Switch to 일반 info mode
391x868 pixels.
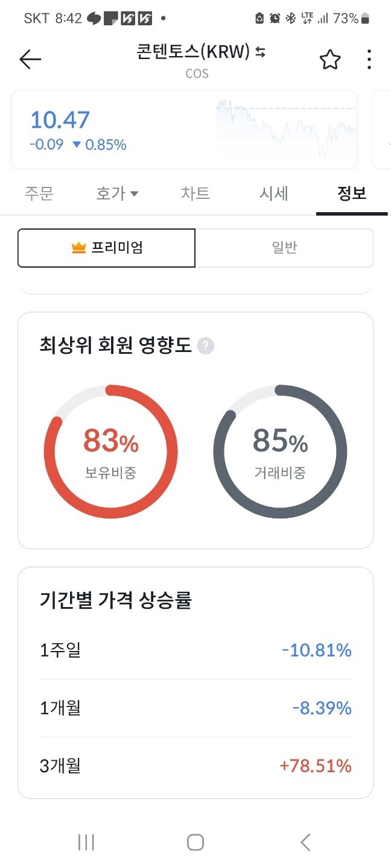(285, 248)
